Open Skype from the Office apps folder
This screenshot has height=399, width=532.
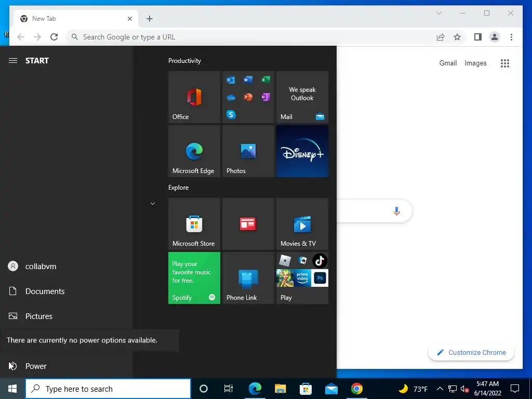[231, 115]
